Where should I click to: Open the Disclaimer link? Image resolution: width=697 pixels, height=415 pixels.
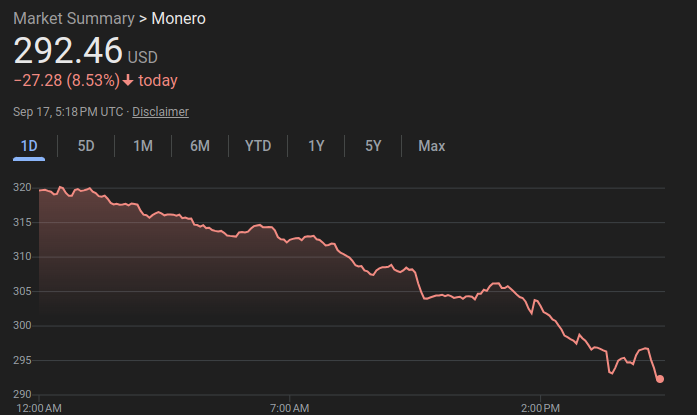(x=160, y=112)
